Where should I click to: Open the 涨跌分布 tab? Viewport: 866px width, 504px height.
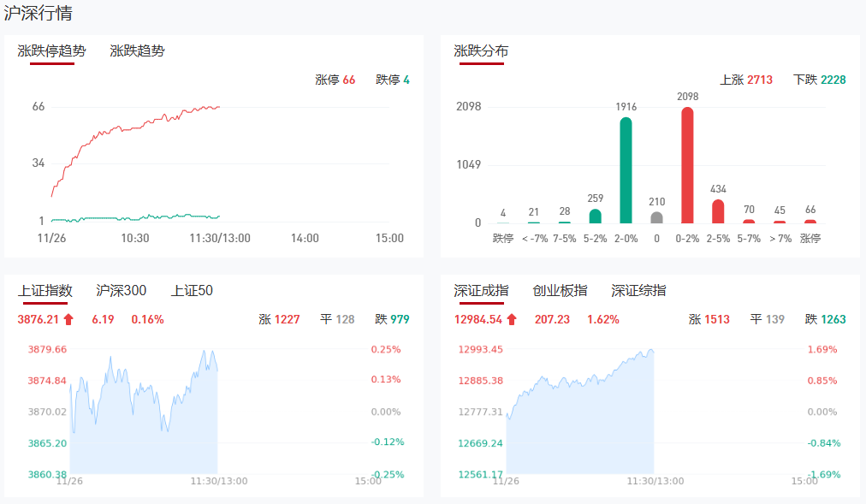(481, 51)
